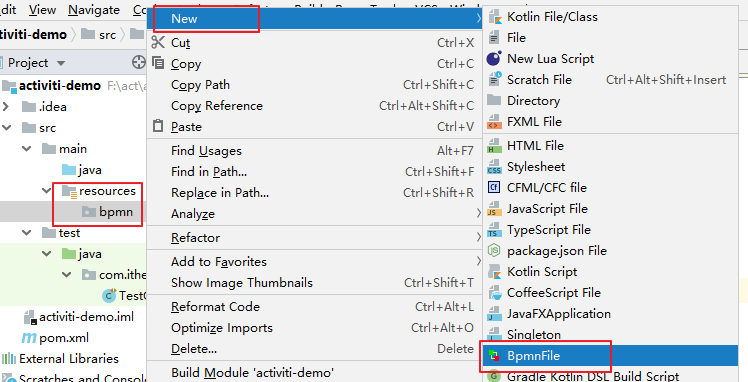
Task: Select the package.json File icon
Action: [494, 250]
